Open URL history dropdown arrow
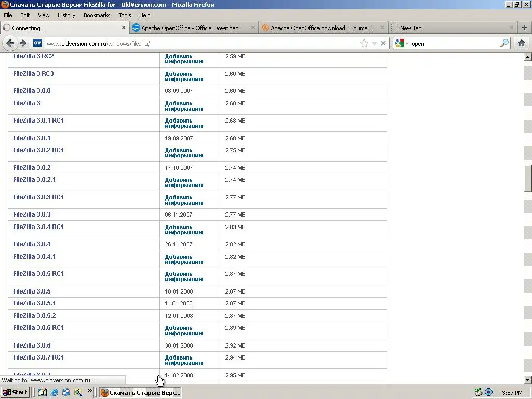532x399 pixels. click(374, 43)
